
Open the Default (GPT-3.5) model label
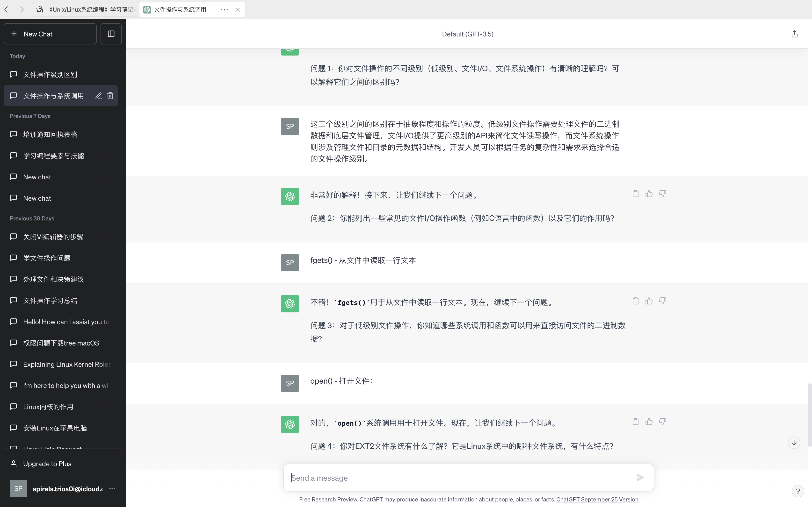[x=467, y=34]
